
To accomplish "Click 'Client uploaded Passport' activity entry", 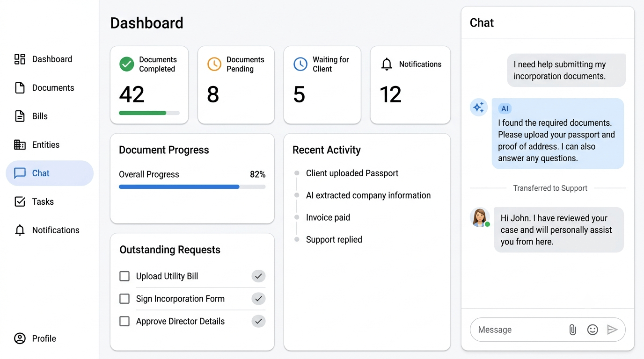I will [352, 173].
